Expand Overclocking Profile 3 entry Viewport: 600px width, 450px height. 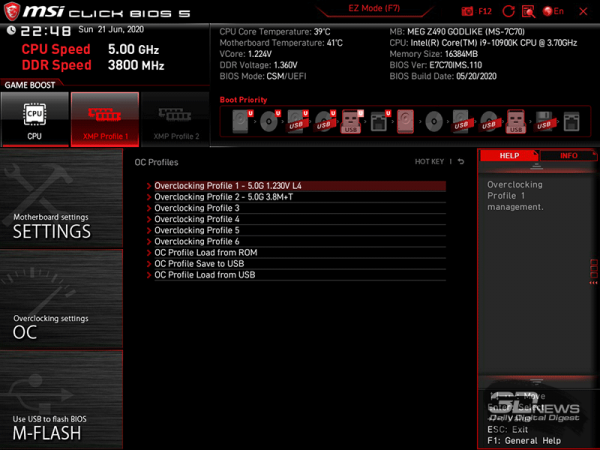(197, 208)
